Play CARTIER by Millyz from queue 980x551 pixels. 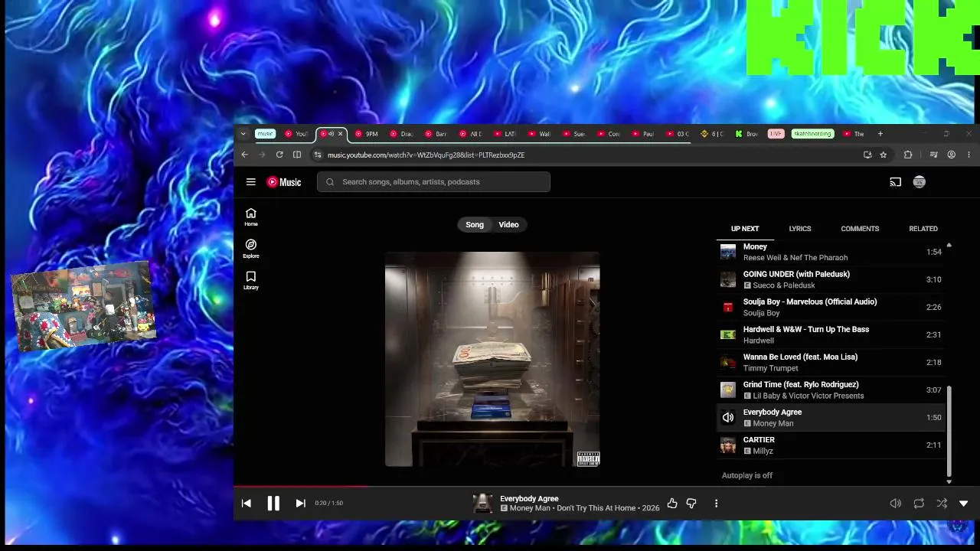pos(831,445)
